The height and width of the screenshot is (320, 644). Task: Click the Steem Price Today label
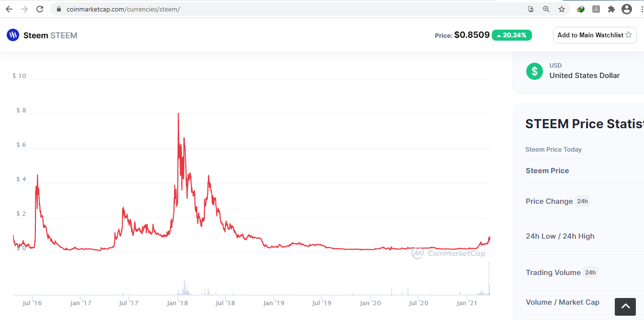(554, 149)
